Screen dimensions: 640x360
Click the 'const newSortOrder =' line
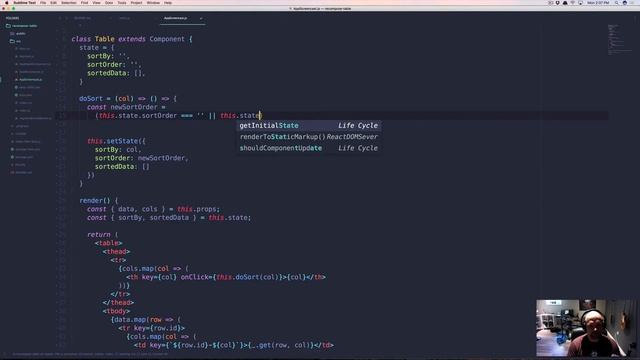tap(126, 107)
